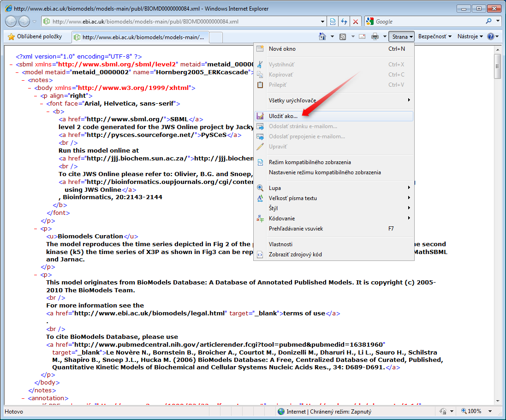The width and height of the screenshot is (506, 420).
Task: Click the Nové okno window icon
Action: pyautogui.click(x=260, y=49)
